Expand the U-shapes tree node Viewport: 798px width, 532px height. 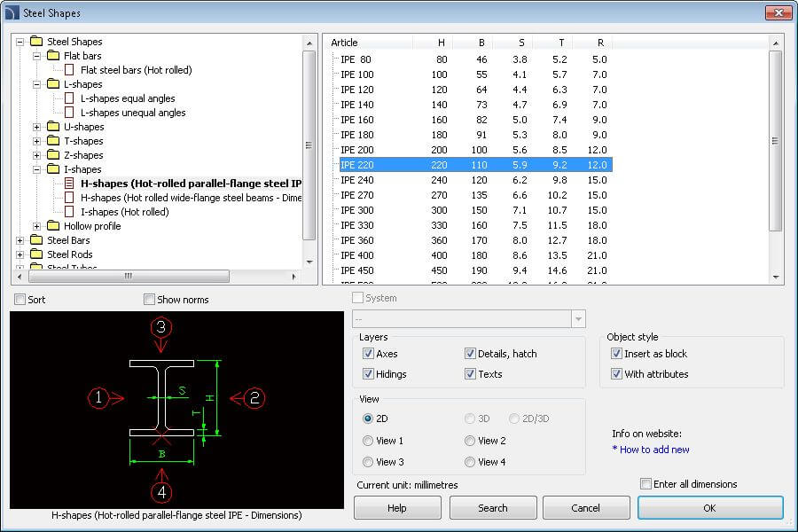37,127
